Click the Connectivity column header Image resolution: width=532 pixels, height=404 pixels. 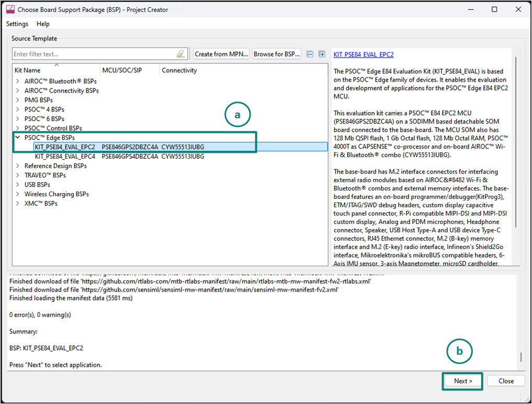179,70
